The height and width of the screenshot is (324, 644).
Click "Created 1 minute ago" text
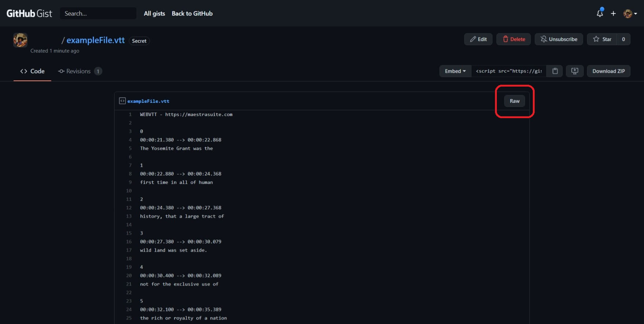(55, 51)
